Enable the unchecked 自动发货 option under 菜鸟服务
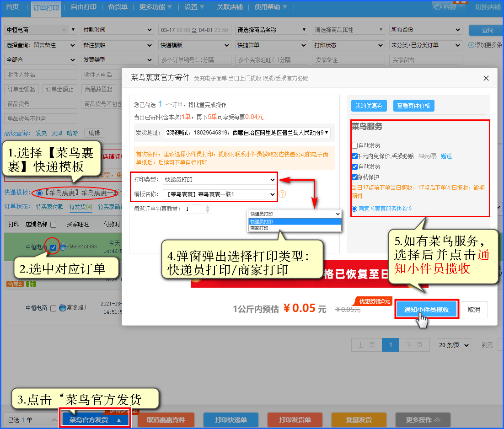The image size is (504, 429). click(355, 145)
